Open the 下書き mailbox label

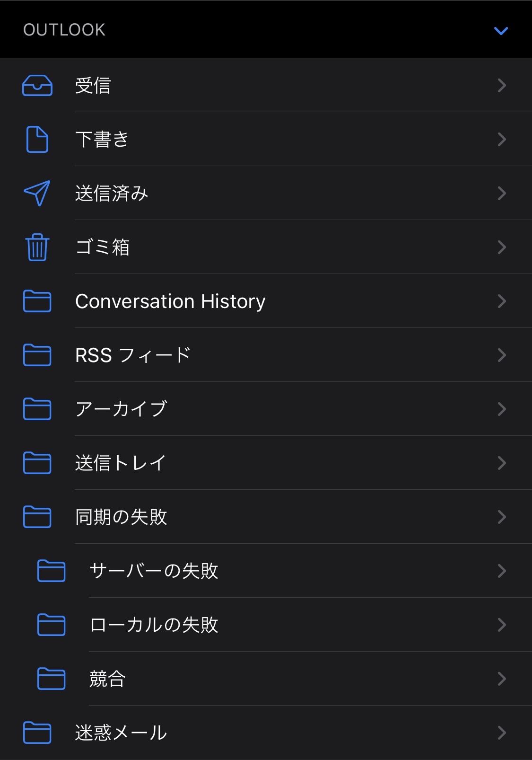102,140
